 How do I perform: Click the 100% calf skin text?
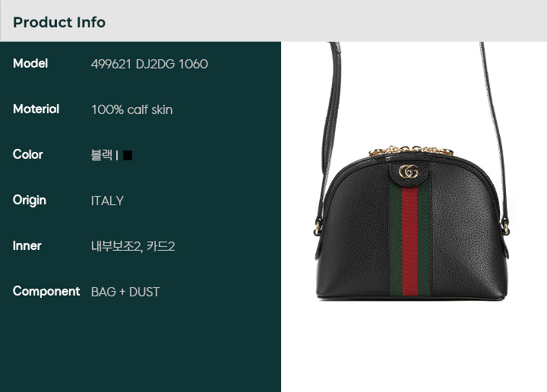(x=132, y=109)
